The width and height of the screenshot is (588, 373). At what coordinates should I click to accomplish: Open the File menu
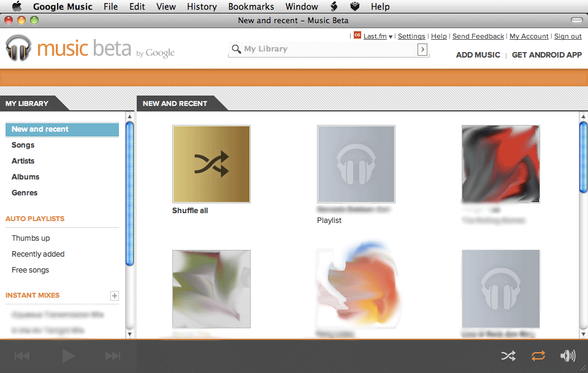tap(110, 6)
